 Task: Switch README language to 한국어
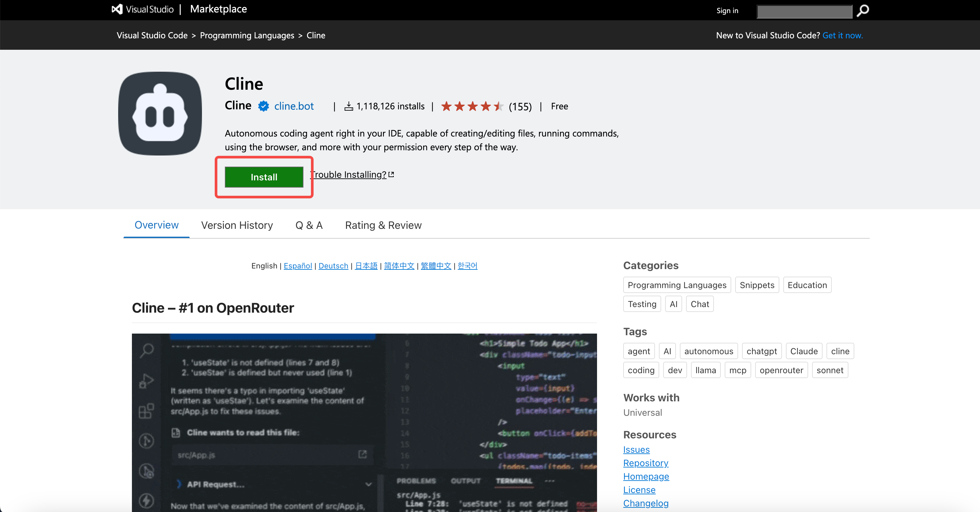tap(467, 266)
